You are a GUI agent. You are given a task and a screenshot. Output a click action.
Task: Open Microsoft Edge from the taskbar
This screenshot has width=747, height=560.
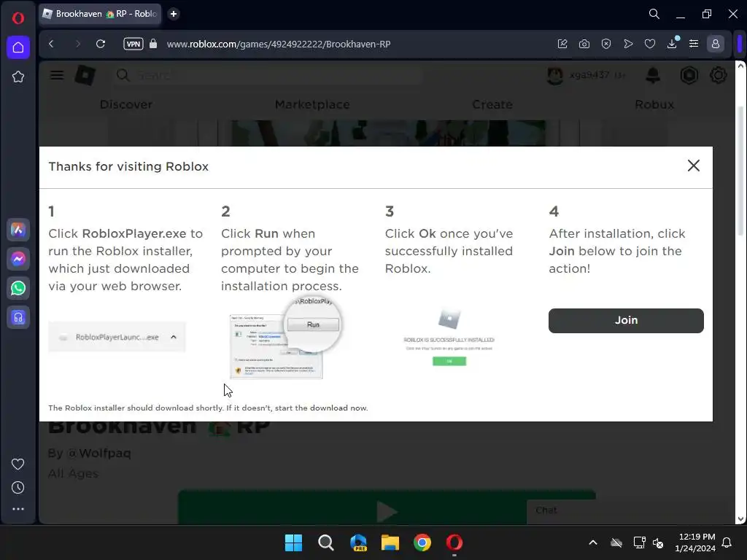(x=358, y=542)
